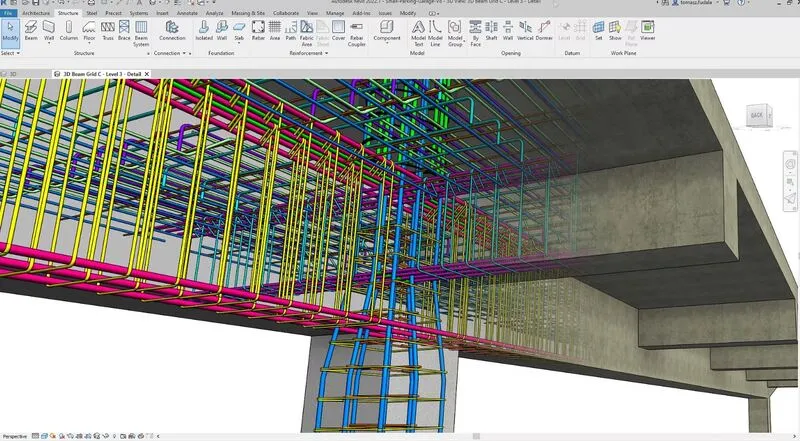Click the Set work plane tool
Screen dimensions: 800x441
point(598,31)
